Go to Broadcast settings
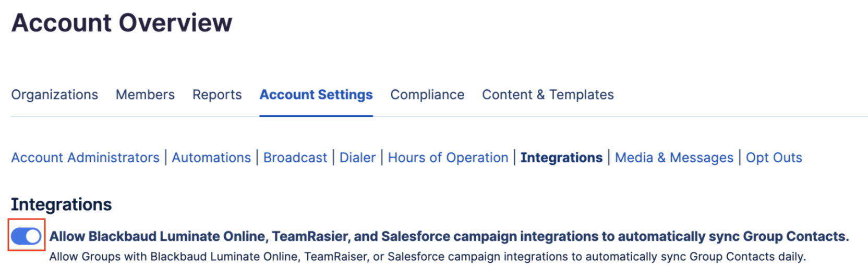 [x=295, y=158]
